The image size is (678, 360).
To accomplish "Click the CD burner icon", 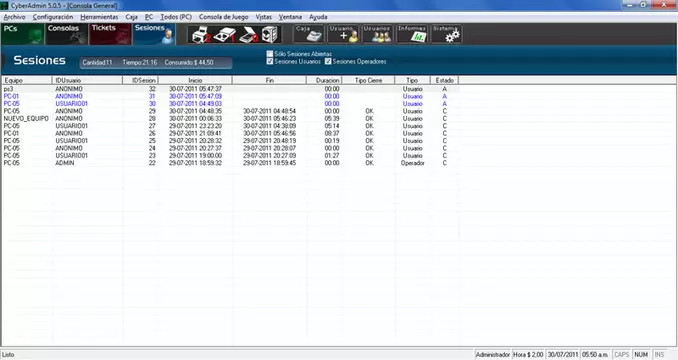I will point(270,35).
